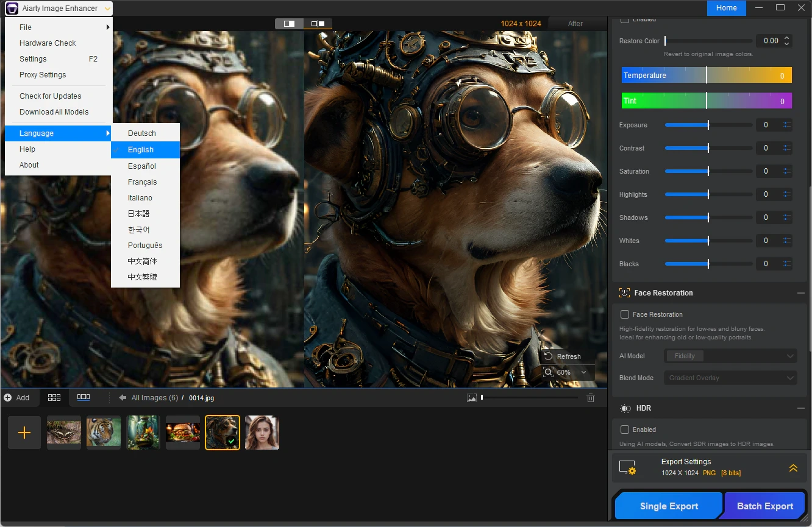
Task: Click the Export Settings gear icon
Action: (x=627, y=467)
